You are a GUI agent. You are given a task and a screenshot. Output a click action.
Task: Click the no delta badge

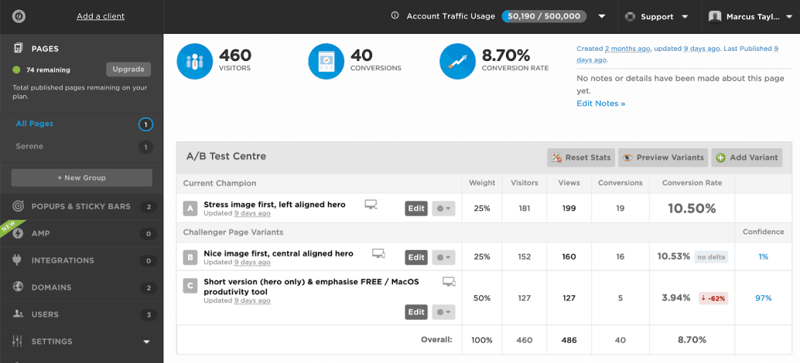(x=711, y=257)
